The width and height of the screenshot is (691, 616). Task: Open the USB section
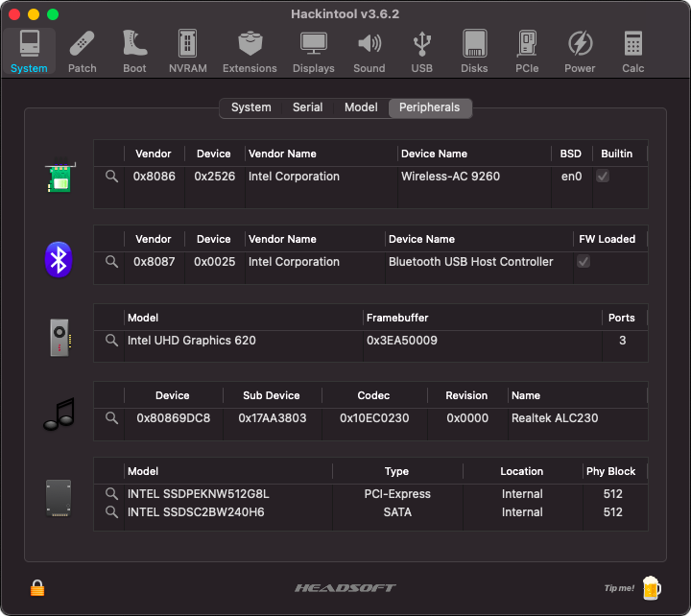tap(421, 51)
